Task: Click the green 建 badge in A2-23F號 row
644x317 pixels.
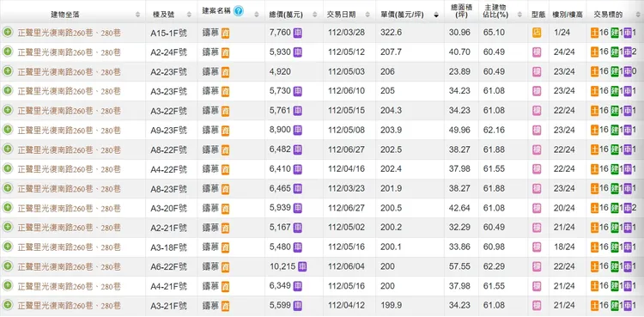Action: (x=615, y=71)
